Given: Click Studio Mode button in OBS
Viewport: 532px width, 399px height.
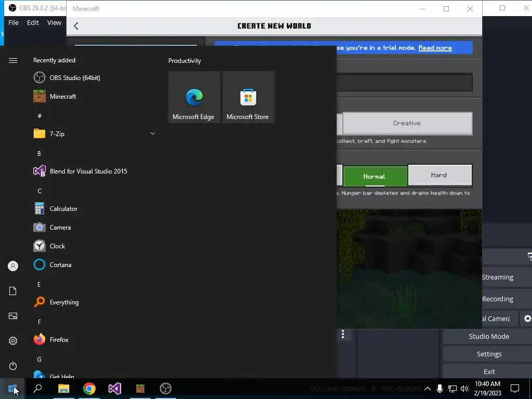Looking at the screenshot, I should [488, 336].
